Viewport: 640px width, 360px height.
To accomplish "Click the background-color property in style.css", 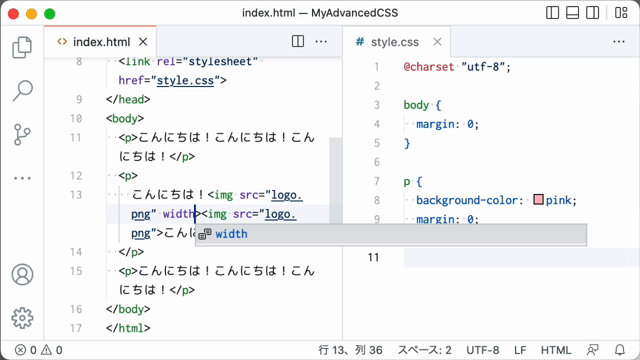I will [x=467, y=200].
